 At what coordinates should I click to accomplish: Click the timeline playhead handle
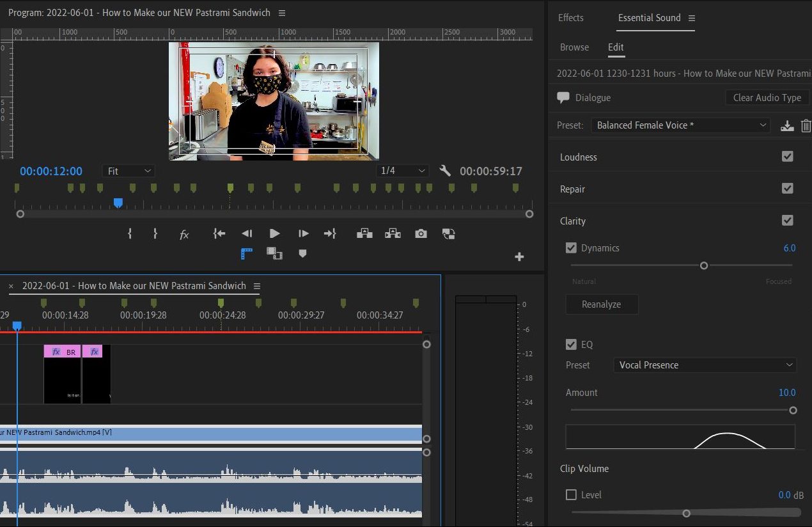pos(17,326)
